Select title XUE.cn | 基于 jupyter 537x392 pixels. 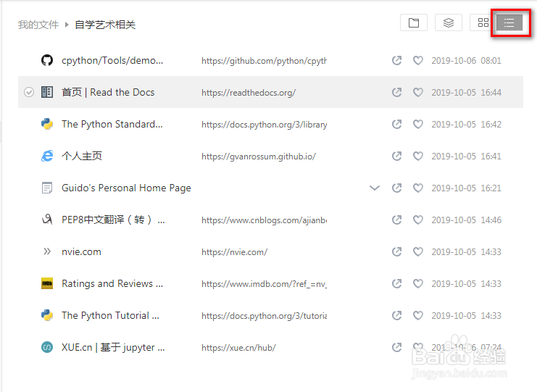click(x=113, y=348)
